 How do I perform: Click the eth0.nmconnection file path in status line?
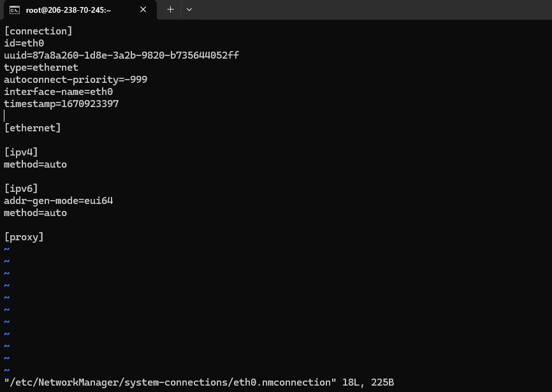point(170,382)
